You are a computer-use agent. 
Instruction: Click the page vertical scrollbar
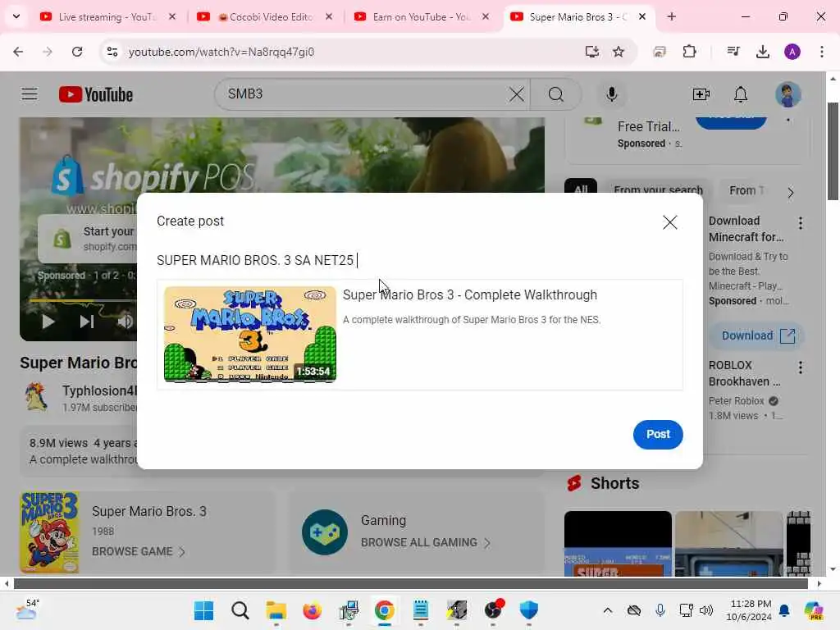pyautogui.click(x=832, y=151)
